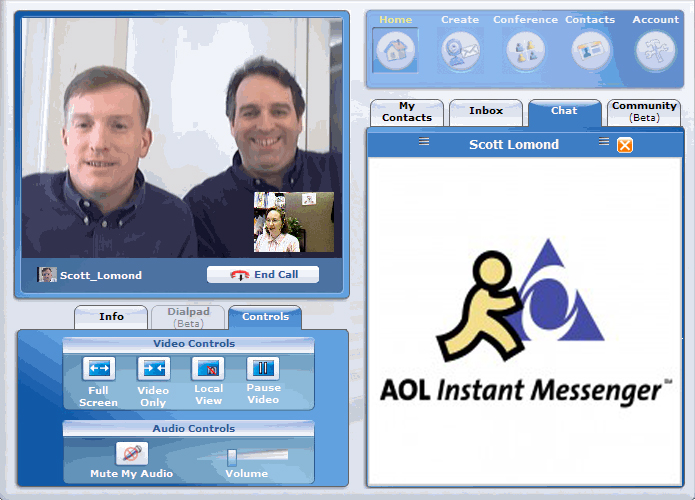Open the Dialpad (Beta) tab
695x500 pixels.
point(188,317)
